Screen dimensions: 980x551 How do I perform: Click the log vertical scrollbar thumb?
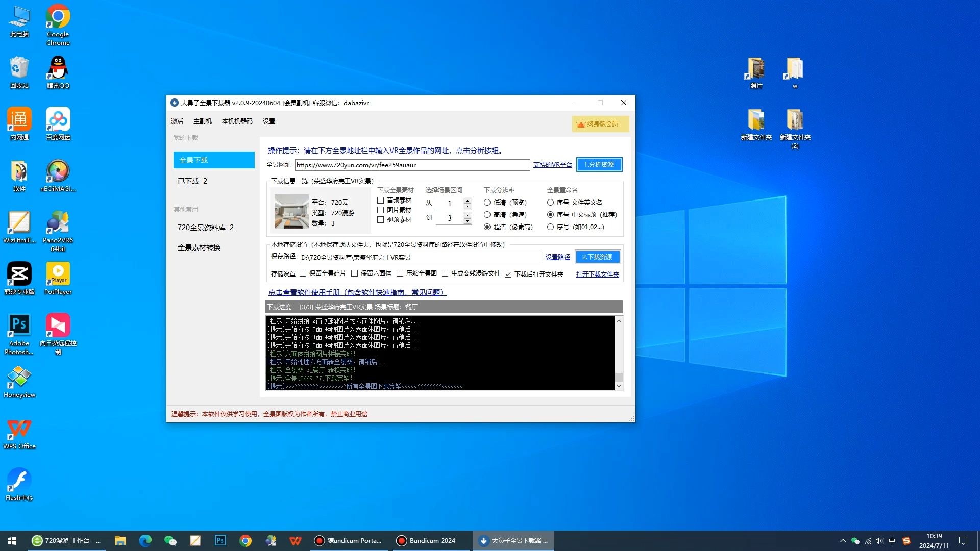(x=619, y=377)
